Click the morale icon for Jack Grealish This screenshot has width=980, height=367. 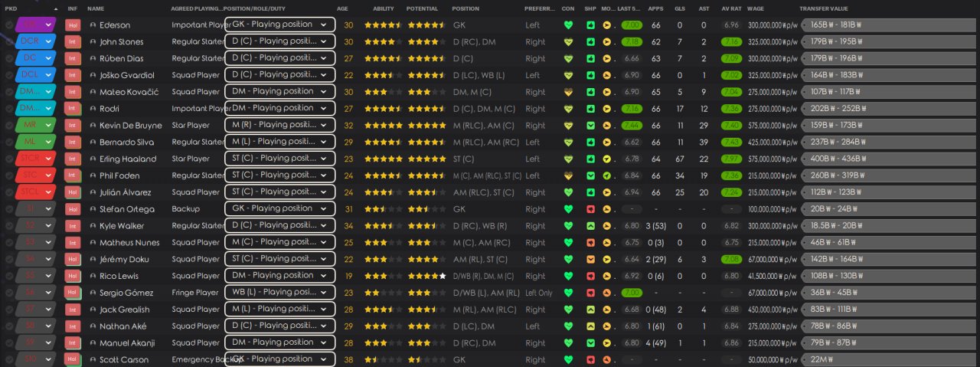click(x=607, y=310)
